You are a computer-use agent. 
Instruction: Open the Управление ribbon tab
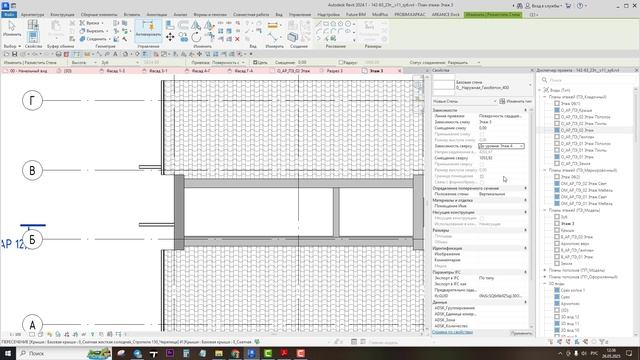coord(300,15)
